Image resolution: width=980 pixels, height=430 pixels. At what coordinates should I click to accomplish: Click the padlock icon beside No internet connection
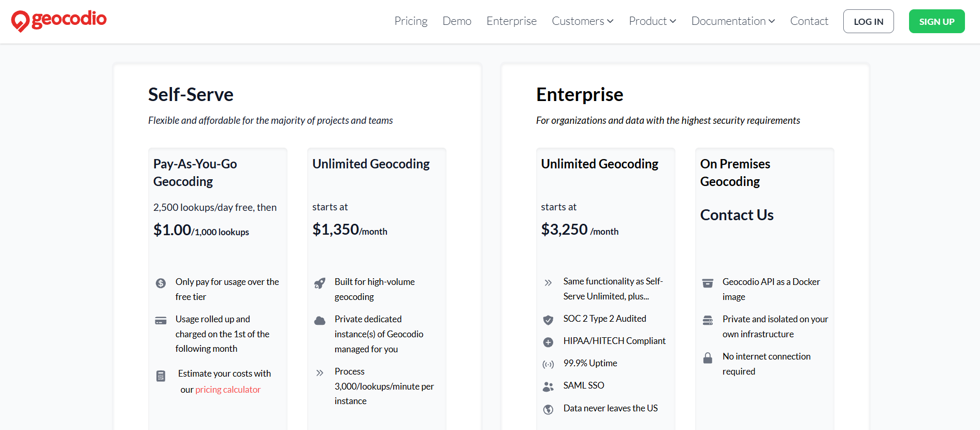pos(708,358)
